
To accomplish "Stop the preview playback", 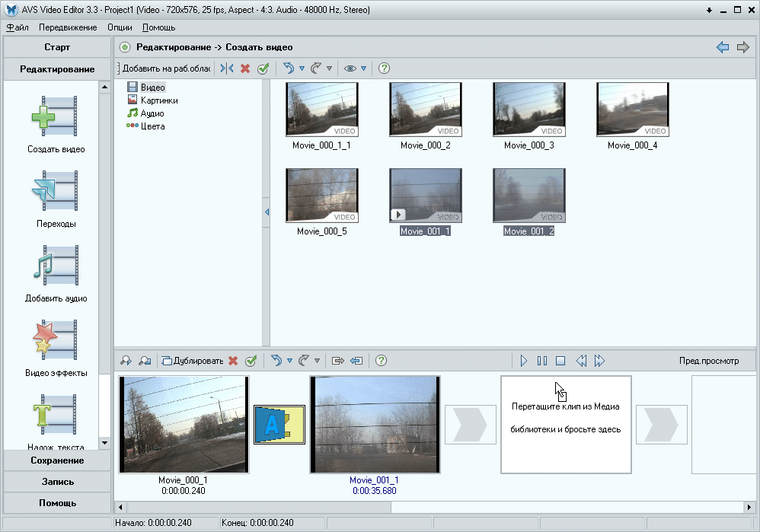I will point(560,361).
